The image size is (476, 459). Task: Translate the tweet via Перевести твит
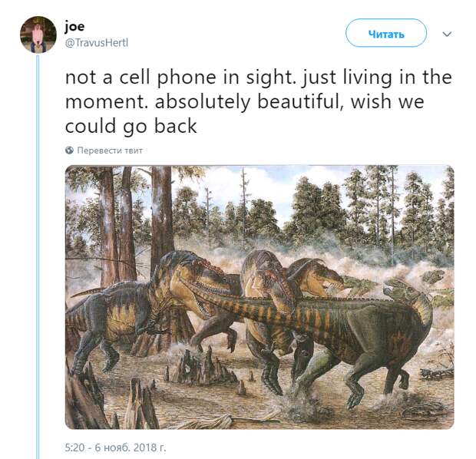[x=110, y=150]
